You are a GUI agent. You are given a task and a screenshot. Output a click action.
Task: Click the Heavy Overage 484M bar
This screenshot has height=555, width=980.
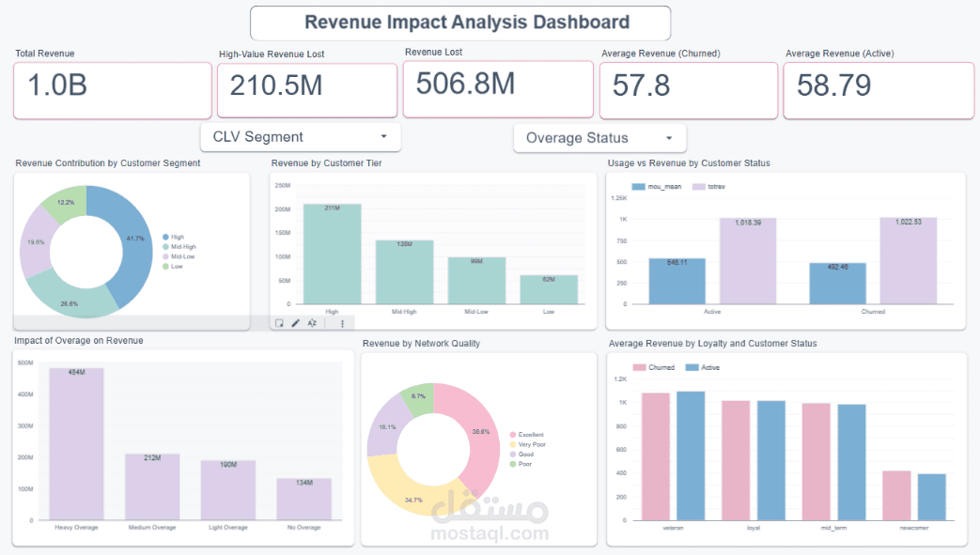[x=77, y=444]
